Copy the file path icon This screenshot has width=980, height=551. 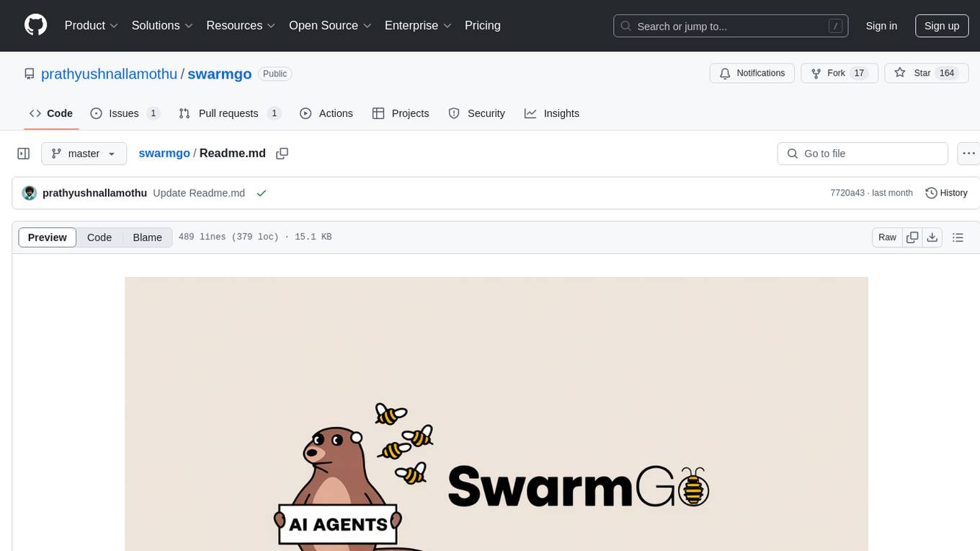(x=282, y=154)
